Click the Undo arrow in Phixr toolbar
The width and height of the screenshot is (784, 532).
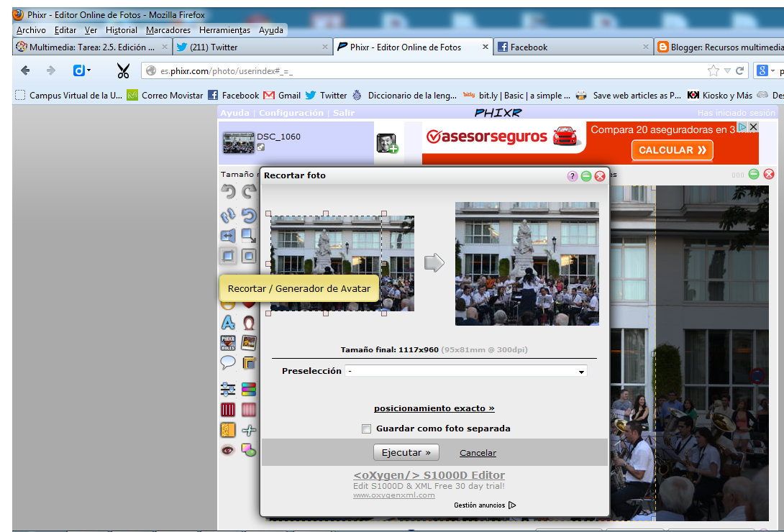[x=228, y=191]
